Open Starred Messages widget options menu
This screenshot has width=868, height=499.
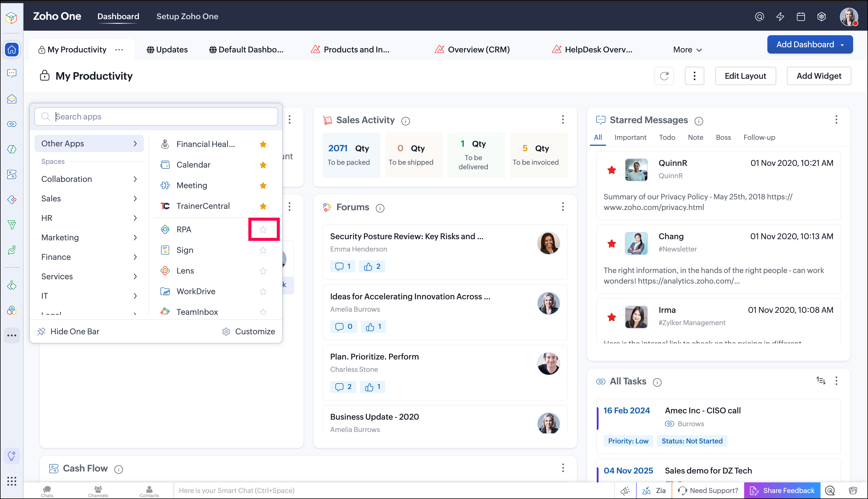click(x=836, y=120)
